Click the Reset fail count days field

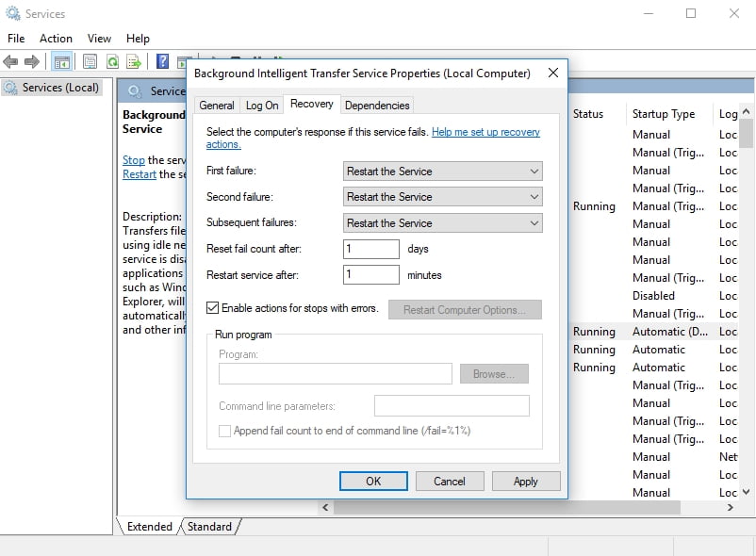point(371,249)
